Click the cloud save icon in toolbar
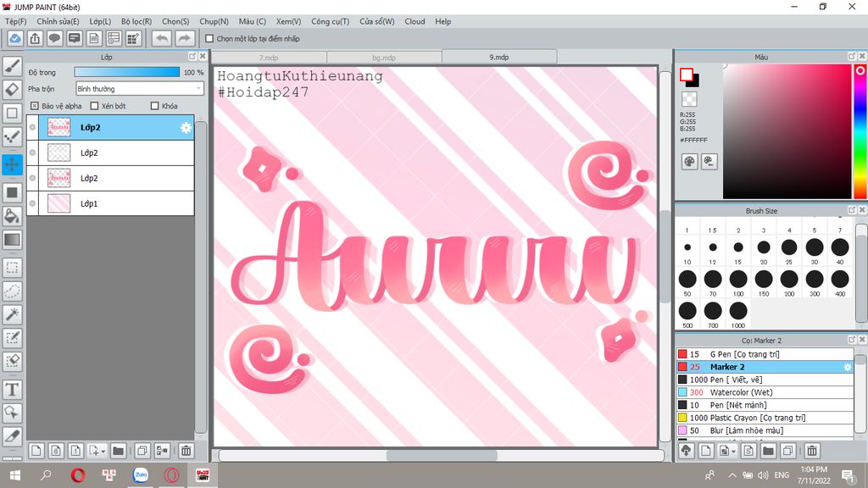 click(x=15, y=38)
